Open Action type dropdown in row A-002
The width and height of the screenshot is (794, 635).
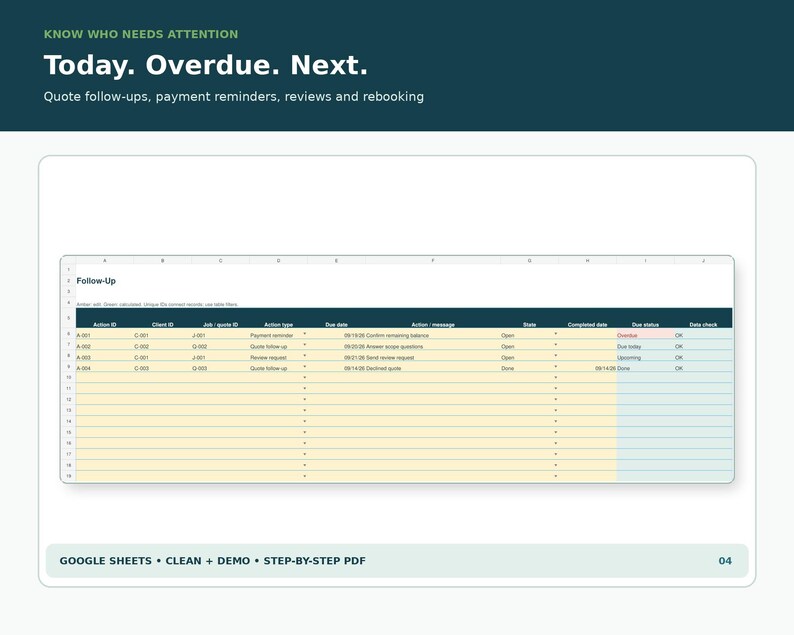[304, 345]
